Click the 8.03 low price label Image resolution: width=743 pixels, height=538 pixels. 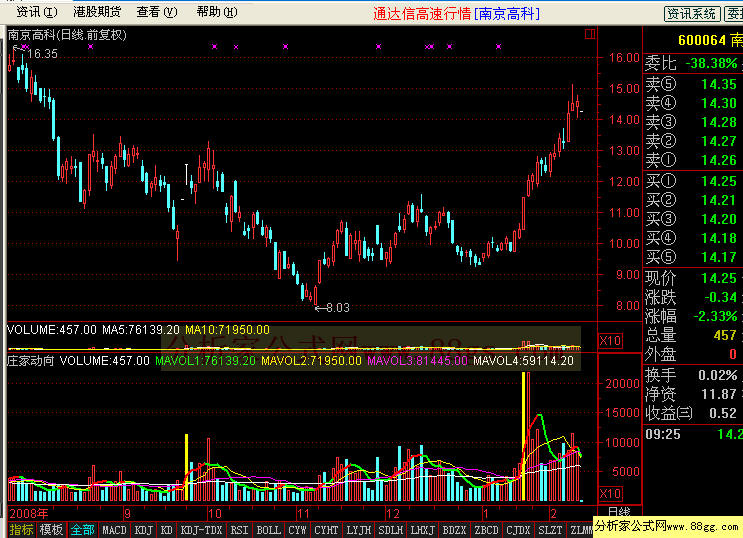click(x=338, y=308)
